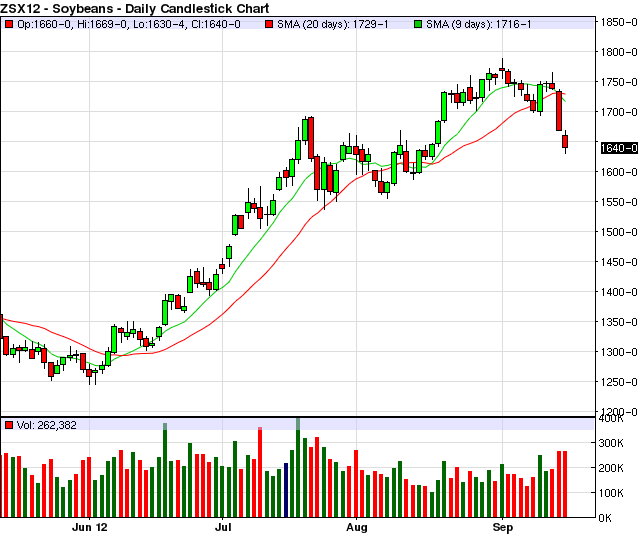Click the 1300-0 price axis label
Viewport: 640px width, 536px height.
tap(619, 352)
